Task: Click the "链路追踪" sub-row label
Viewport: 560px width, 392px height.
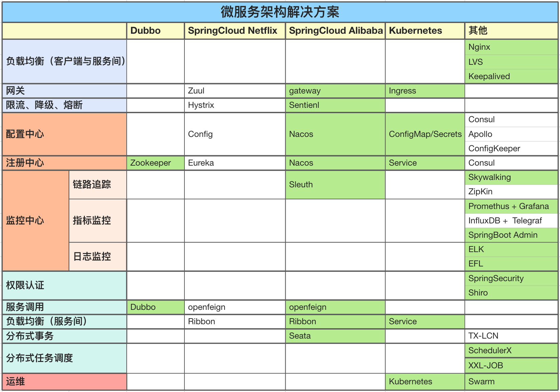Action: tap(98, 185)
